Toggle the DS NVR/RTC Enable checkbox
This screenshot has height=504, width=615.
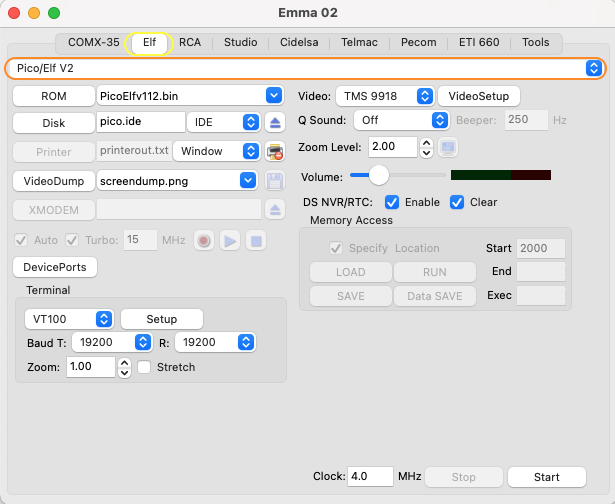pos(392,202)
